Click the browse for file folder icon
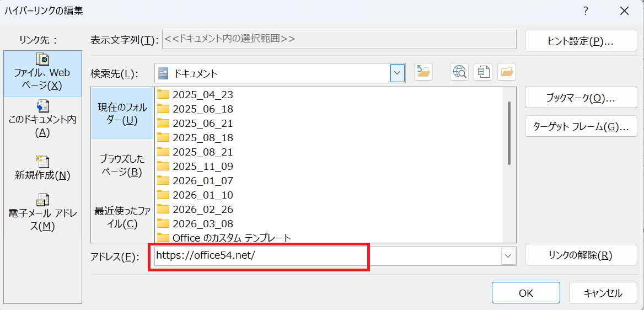The width and height of the screenshot is (644, 310). 507,72
